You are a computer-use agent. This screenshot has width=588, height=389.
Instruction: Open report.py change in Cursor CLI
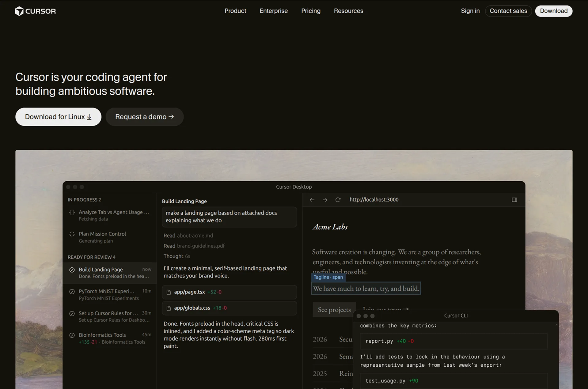pos(453,341)
